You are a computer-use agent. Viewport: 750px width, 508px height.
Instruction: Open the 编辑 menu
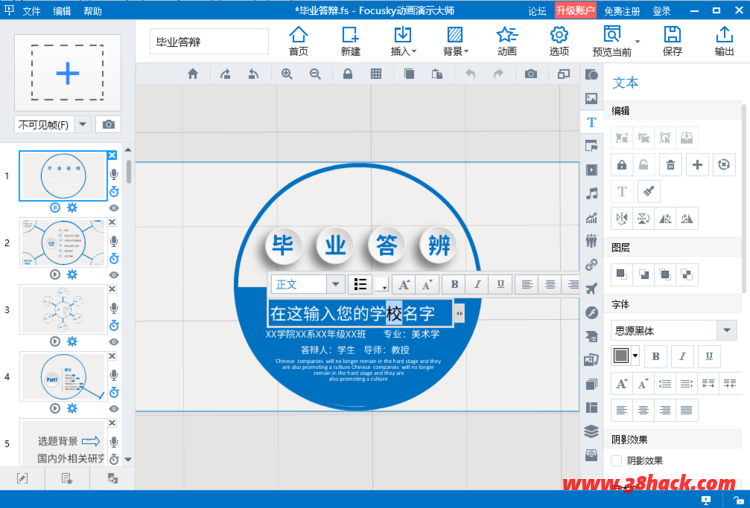62,11
